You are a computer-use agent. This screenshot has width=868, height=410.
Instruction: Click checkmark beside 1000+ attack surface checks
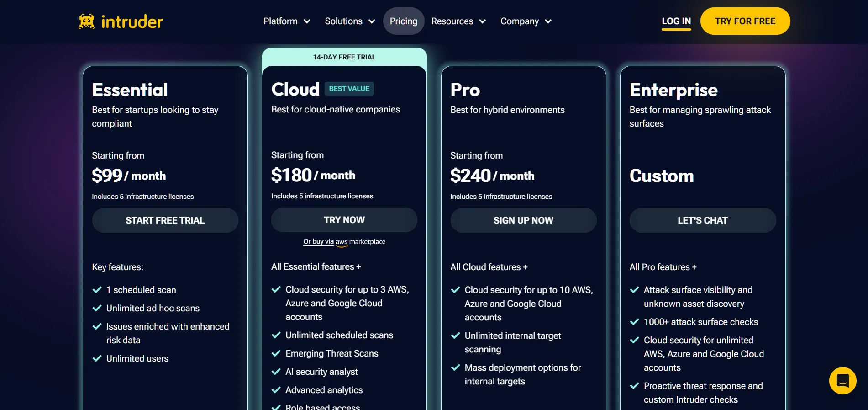click(634, 322)
